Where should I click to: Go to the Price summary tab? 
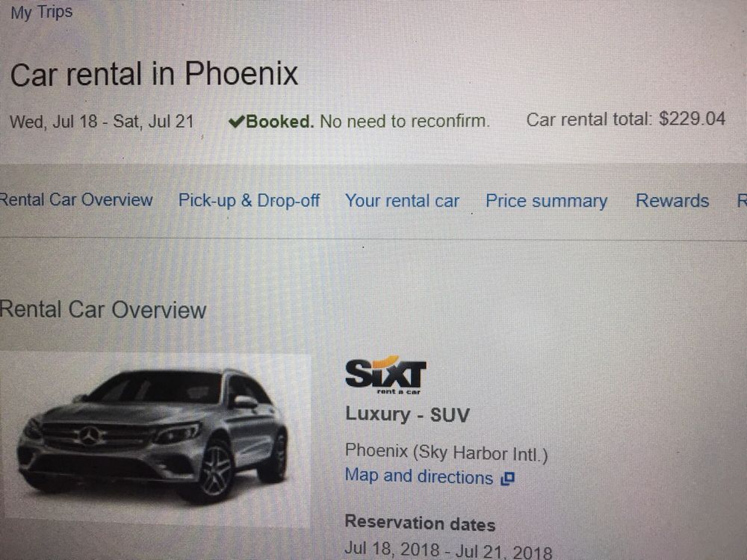pos(547,201)
